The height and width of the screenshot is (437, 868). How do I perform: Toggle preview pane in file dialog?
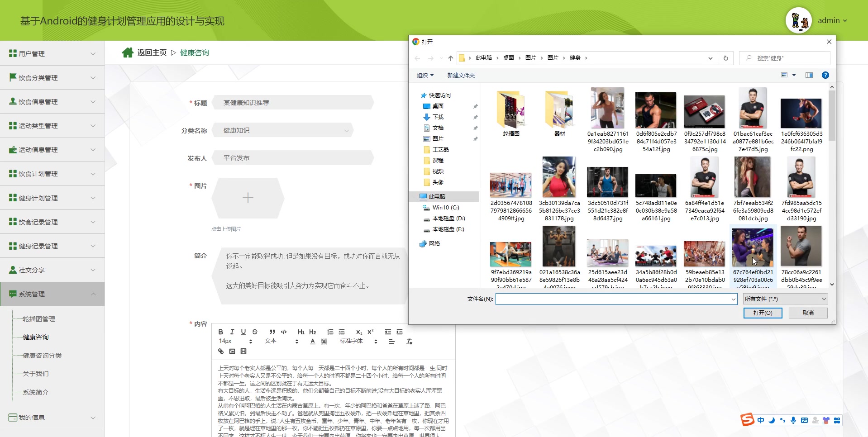[x=809, y=75]
